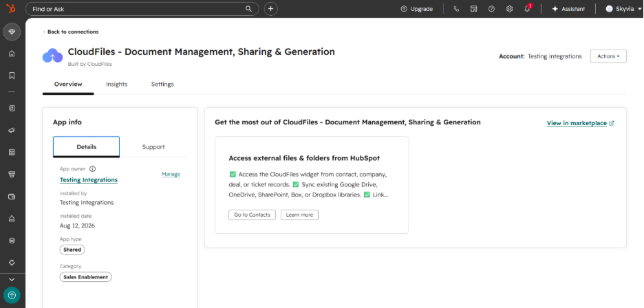Open the Skyvia account dropdown
This screenshot has height=308, width=644.
tap(623, 9)
